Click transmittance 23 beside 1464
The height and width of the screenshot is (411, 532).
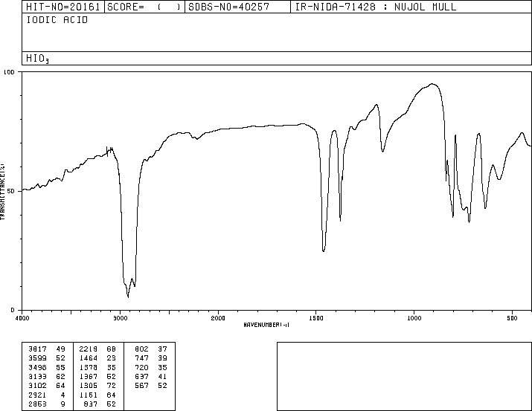[x=112, y=358]
